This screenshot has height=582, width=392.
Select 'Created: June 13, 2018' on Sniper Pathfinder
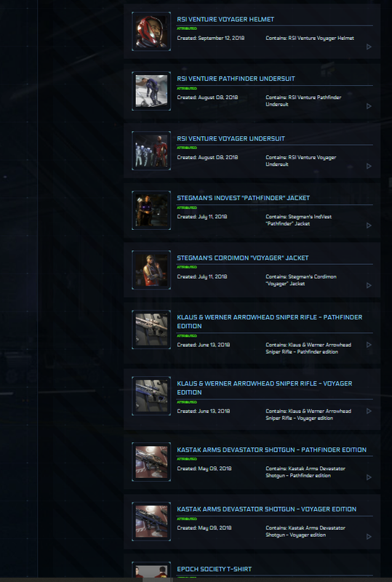(x=204, y=345)
